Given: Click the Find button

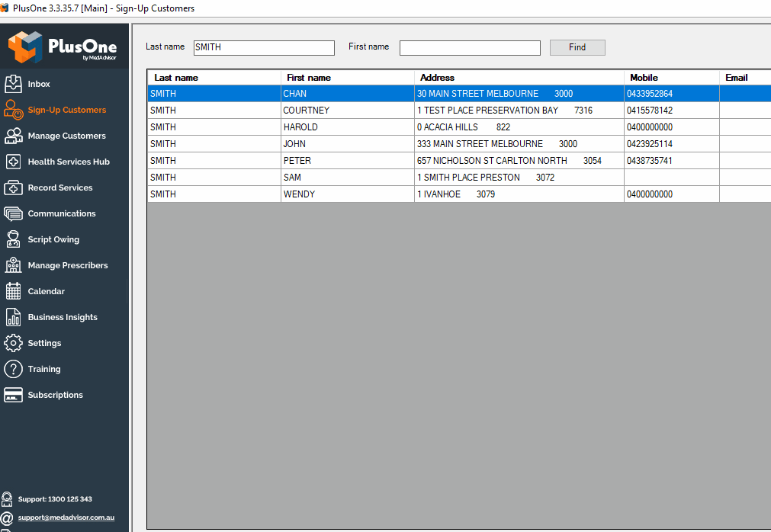Looking at the screenshot, I should coord(577,47).
